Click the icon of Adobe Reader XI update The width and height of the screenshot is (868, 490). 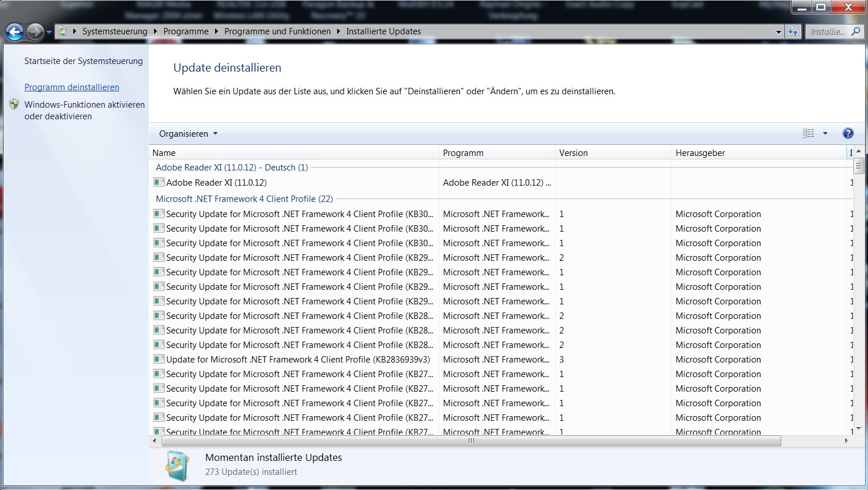coord(159,182)
